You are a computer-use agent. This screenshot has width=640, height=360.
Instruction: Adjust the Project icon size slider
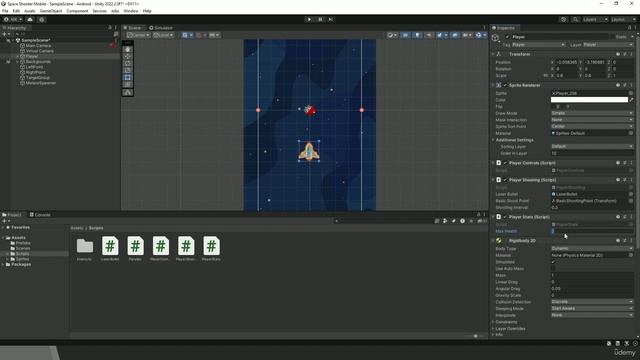pos(476,336)
